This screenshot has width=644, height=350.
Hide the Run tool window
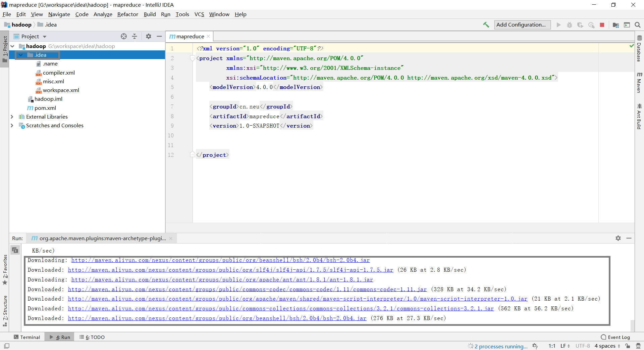(629, 238)
